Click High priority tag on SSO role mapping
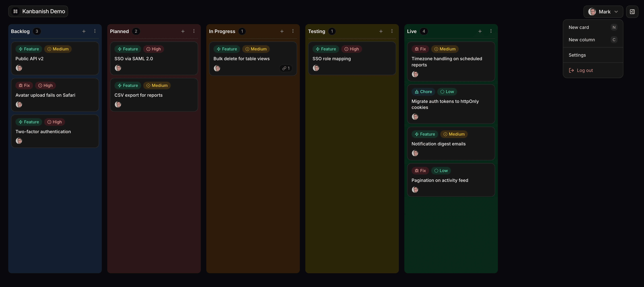Viewport: 644px width, 287px height. (352, 49)
